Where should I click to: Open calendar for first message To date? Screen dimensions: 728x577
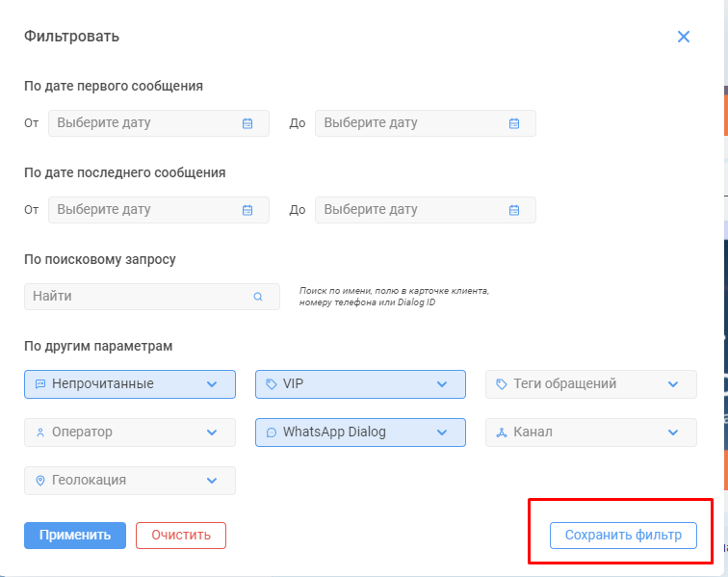coord(514,123)
